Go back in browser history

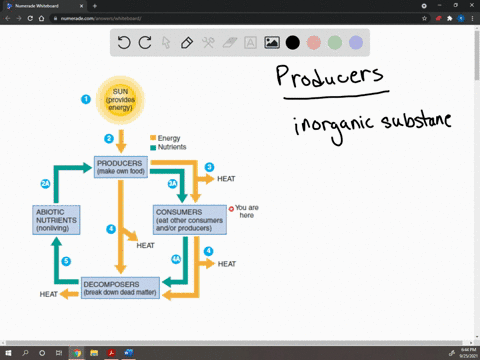tap(8, 18)
